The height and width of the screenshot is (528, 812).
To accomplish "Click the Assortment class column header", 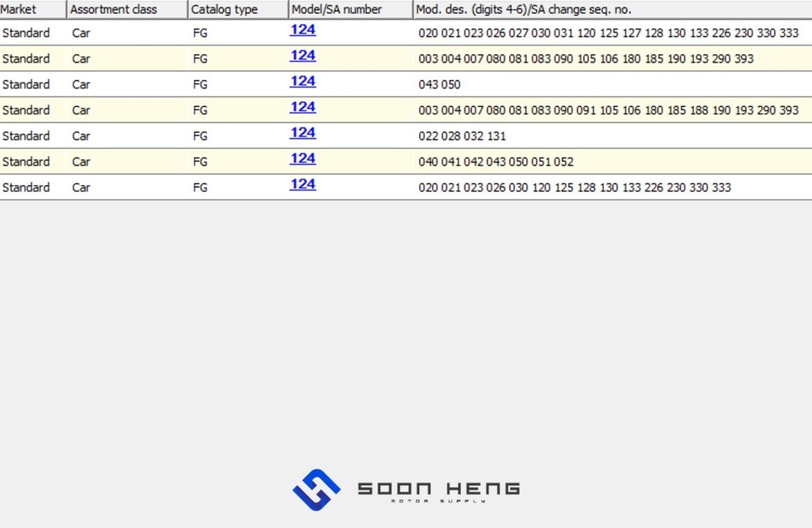I will tap(127, 10).
